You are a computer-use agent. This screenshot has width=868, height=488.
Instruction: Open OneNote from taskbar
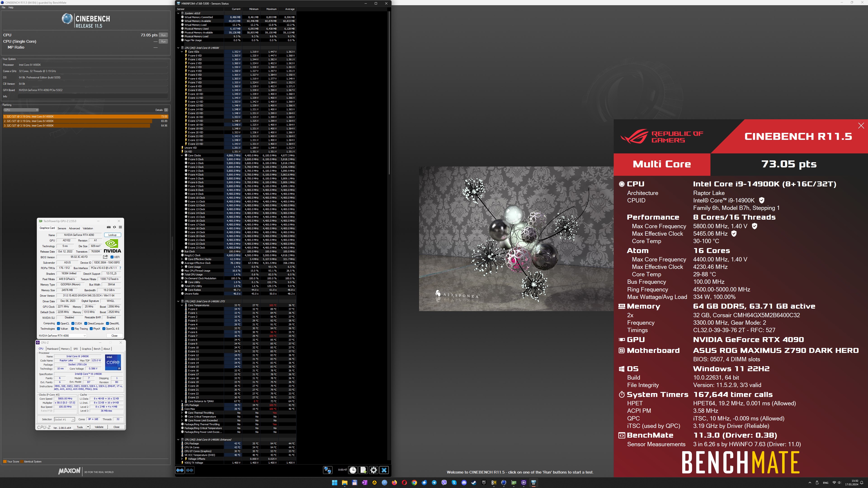364,483
